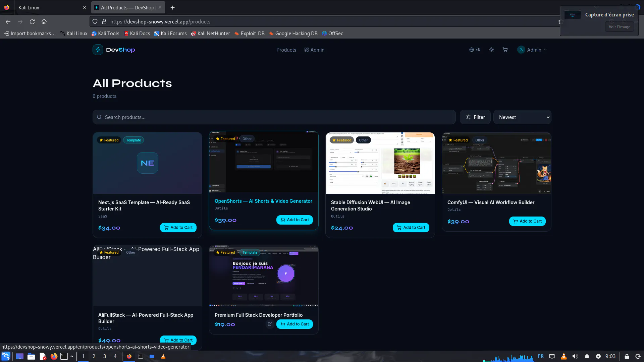Click the browser back arrow
644x362 pixels.
pos(8,21)
